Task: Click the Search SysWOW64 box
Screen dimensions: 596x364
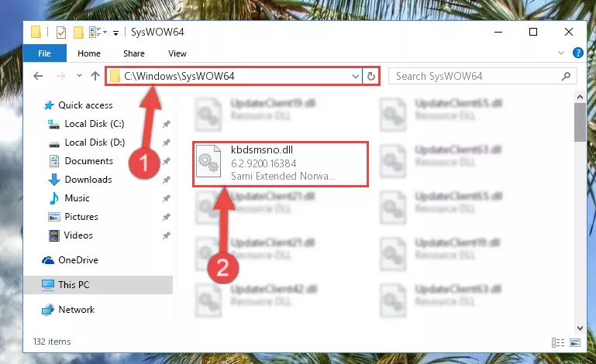Action: (482, 77)
